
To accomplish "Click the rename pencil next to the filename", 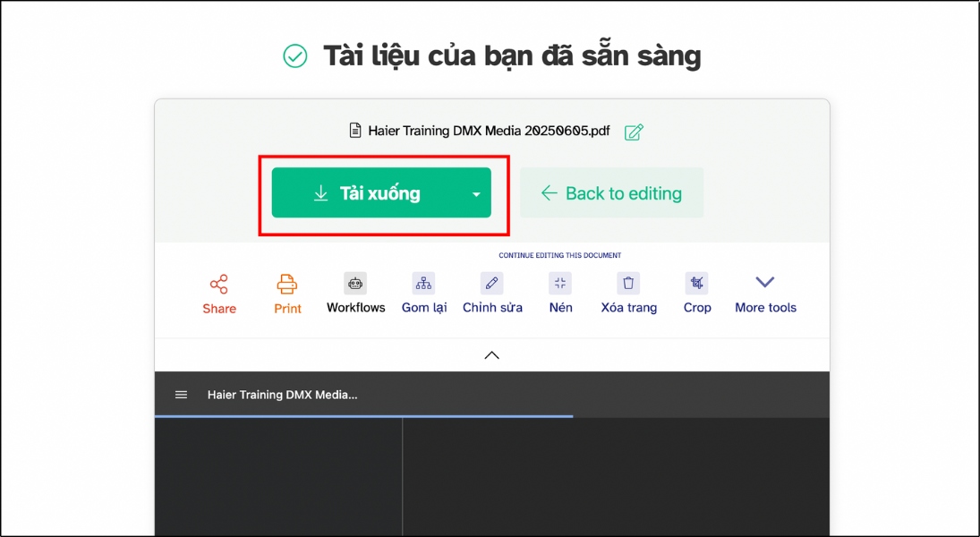I will (635, 131).
